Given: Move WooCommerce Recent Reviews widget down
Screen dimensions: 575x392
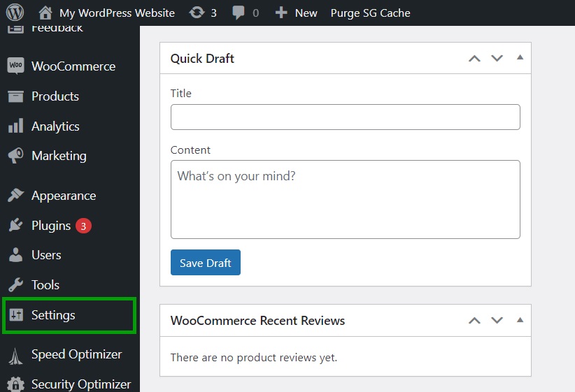Looking at the screenshot, I should [x=497, y=320].
